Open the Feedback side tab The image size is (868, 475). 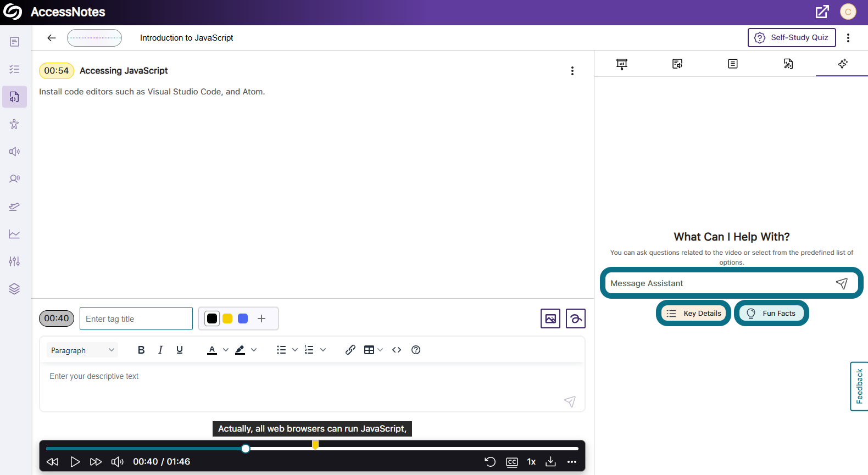point(859,386)
